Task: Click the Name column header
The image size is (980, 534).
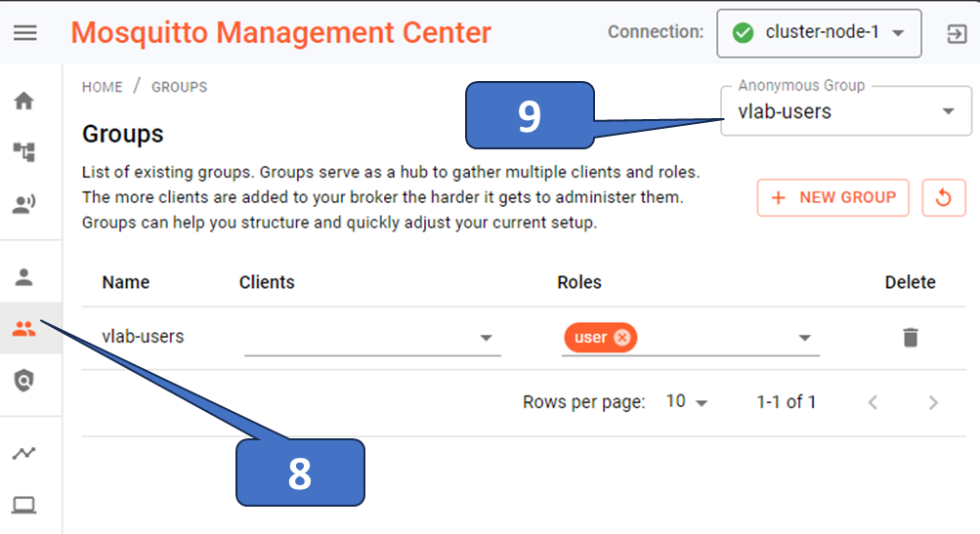Action: [x=126, y=282]
